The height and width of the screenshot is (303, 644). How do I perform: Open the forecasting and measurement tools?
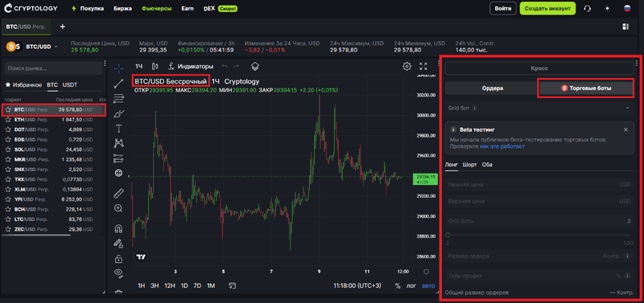point(118,158)
